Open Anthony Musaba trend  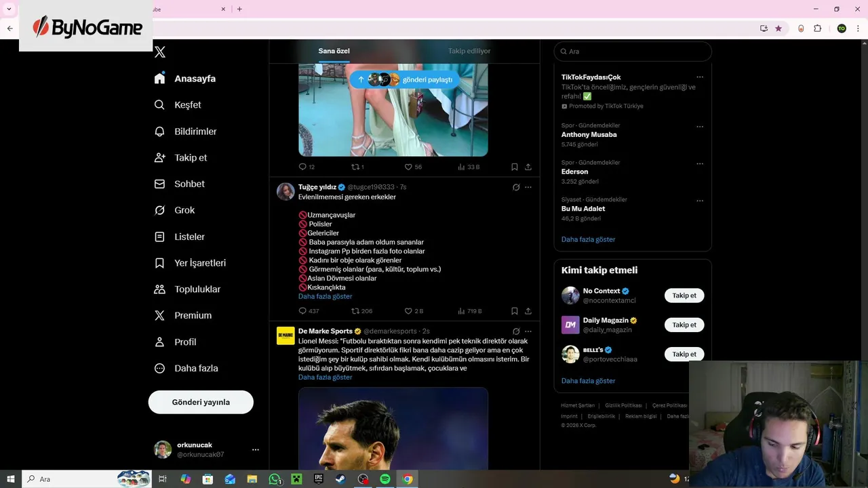[589, 135]
